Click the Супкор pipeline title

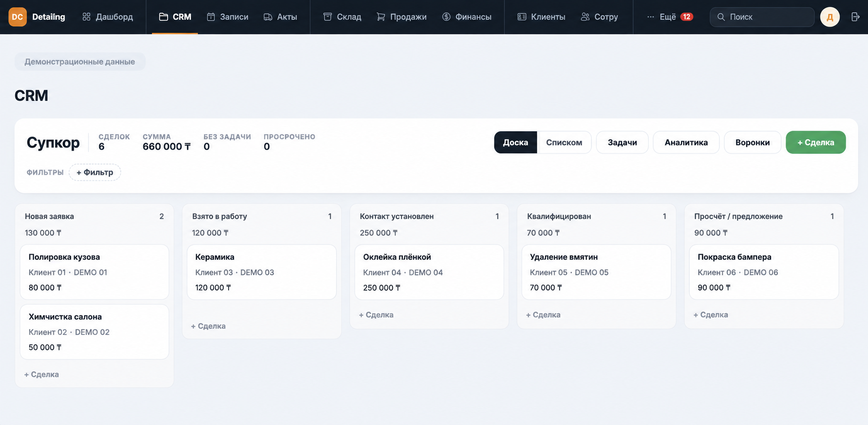coord(53,142)
